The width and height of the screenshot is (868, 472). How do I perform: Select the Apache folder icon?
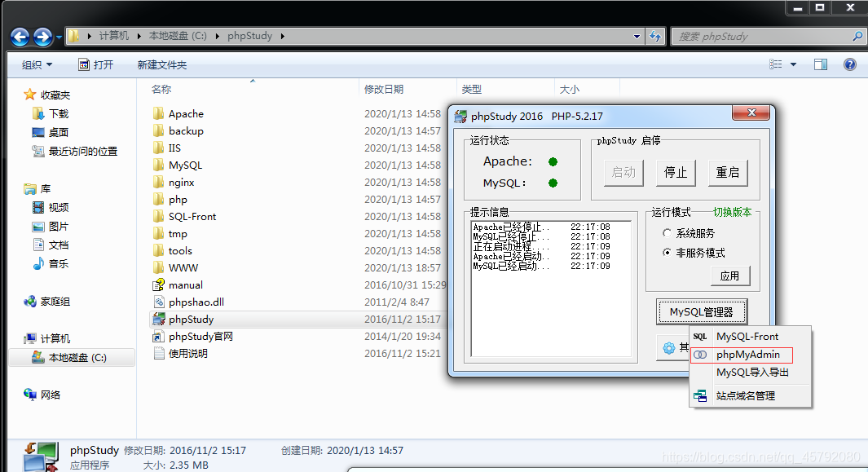tap(158, 113)
